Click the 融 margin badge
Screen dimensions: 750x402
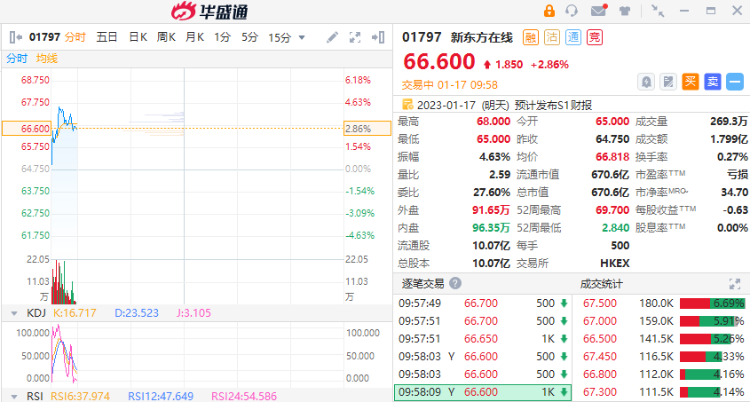[x=530, y=37]
